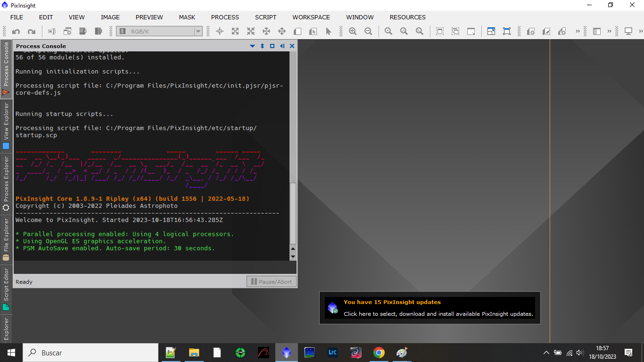Screen dimensions: 644x362
Task: Click the Zoom Out magnifier icon
Action: pyautogui.click(x=368, y=32)
